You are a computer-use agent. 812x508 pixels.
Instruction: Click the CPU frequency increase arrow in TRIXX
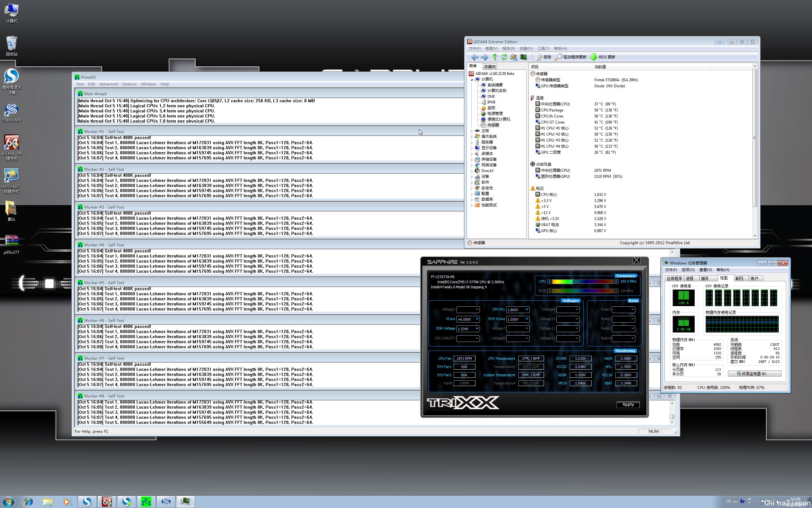pyautogui.click(x=616, y=282)
